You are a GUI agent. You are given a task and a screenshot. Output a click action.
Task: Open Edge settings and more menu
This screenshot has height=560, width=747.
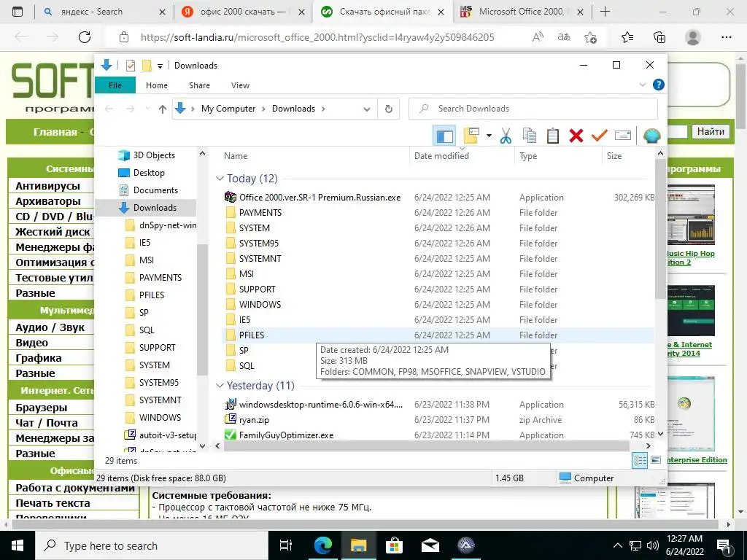[726, 37]
